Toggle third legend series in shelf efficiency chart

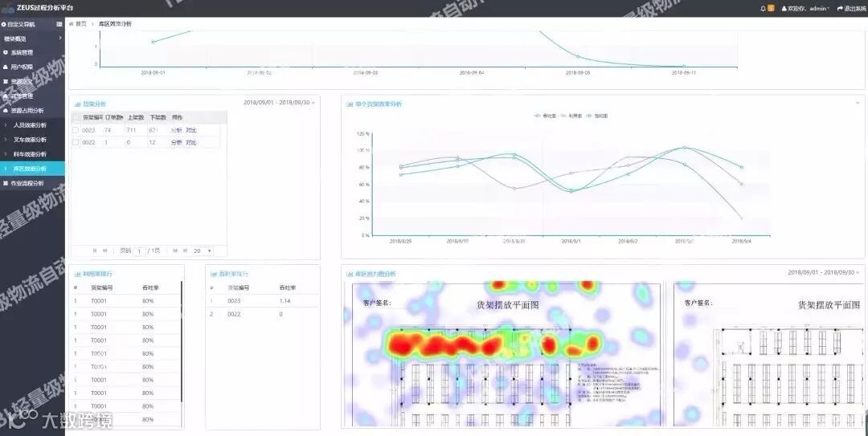point(597,116)
